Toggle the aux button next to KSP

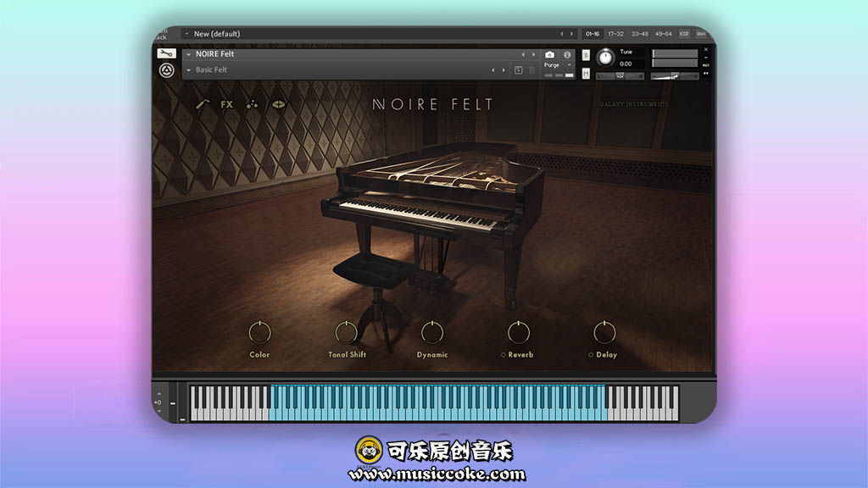[701, 34]
